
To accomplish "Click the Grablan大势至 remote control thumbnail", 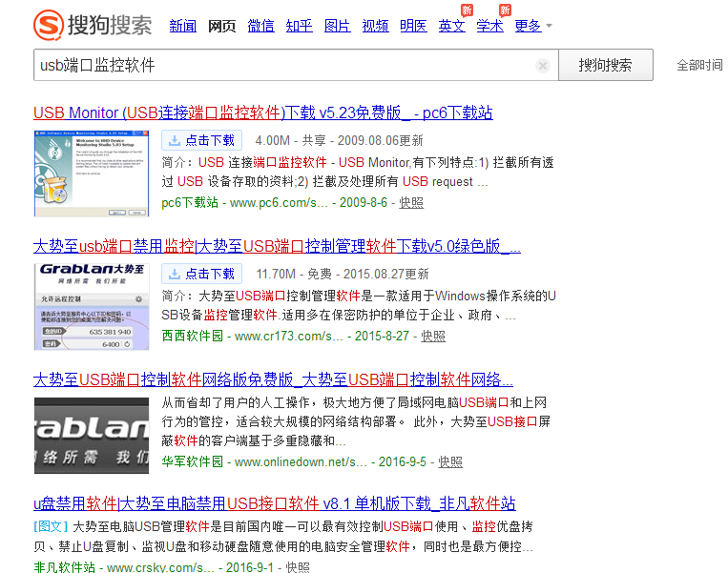I will pos(92,307).
